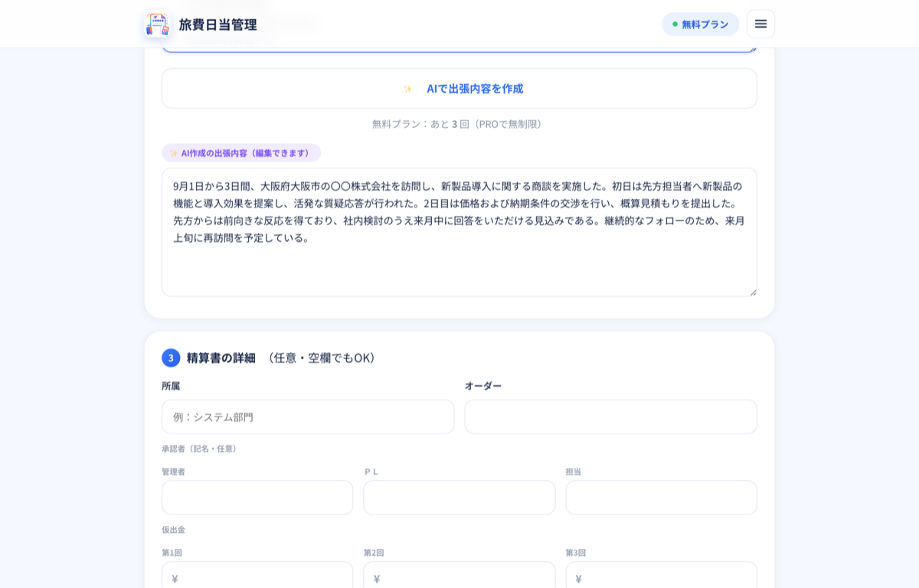The height and width of the screenshot is (588, 919).
Task: Click the 承認者（記名・任意） label
Action: pyautogui.click(x=201, y=449)
